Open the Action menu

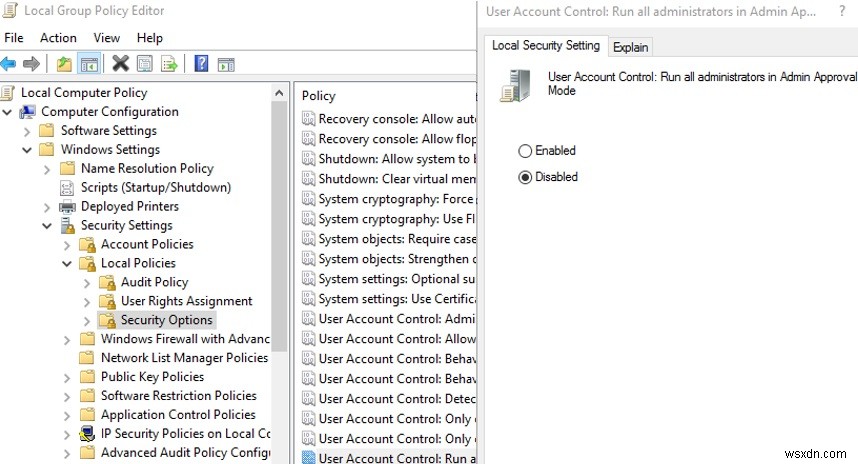pyautogui.click(x=58, y=38)
